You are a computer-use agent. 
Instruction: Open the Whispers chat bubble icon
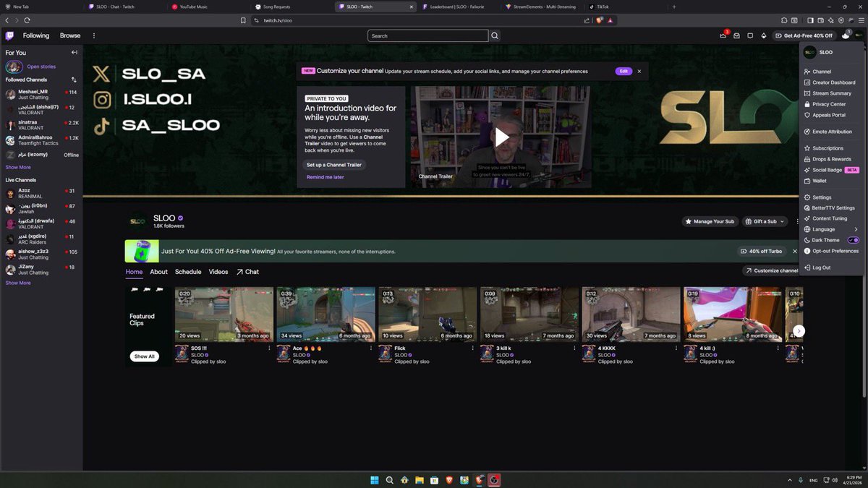750,35
